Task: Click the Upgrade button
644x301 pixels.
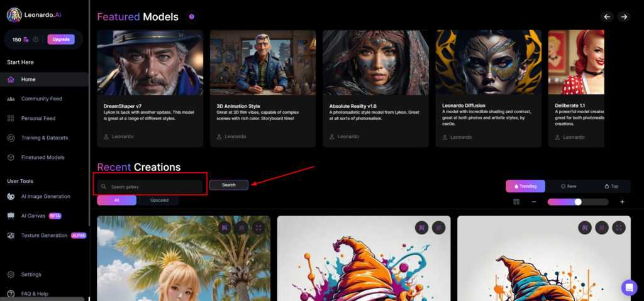Action: (x=61, y=40)
